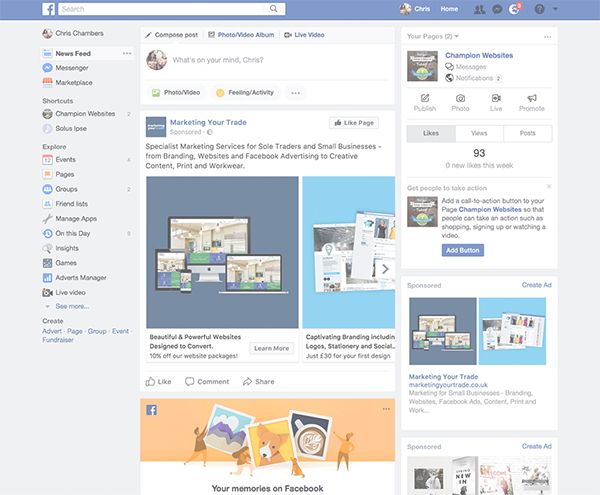Click the Feeling/Activity button
The height and width of the screenshot is (495, 600).
[x=246, y=93]
